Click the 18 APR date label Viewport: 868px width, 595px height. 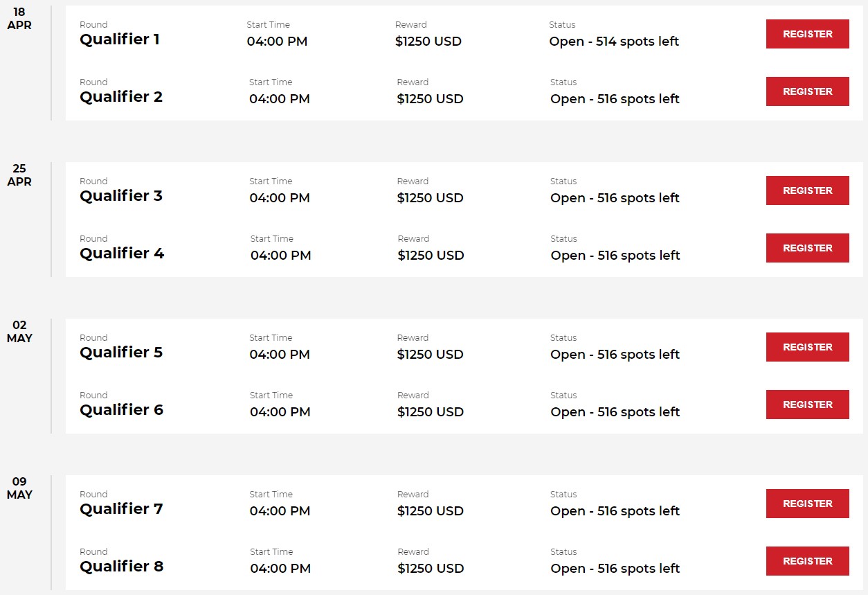pyautogui.click(x=19, y=19)
